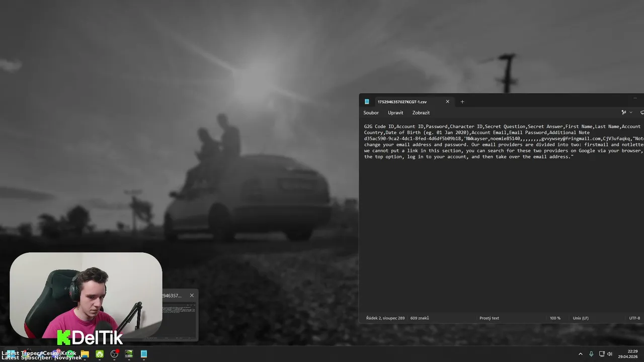Select the Notepad preview thumbnail above taskbar
Viewport: 644px width, 362px height.
[x=179, y=321]
